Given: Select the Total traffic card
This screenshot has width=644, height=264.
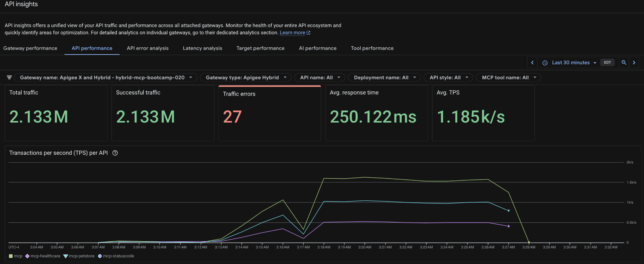Looking at the screenshot, I should point(56,113).
